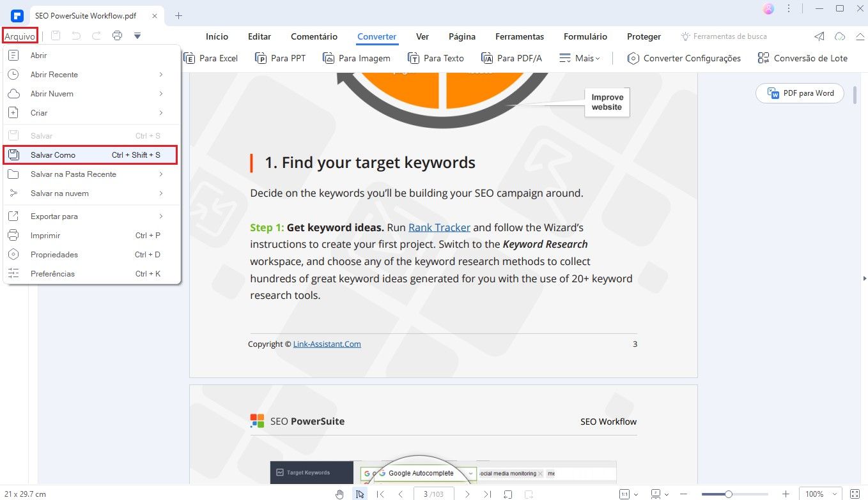
Task: Follow the Rank Tracker link
Action: 439,227
